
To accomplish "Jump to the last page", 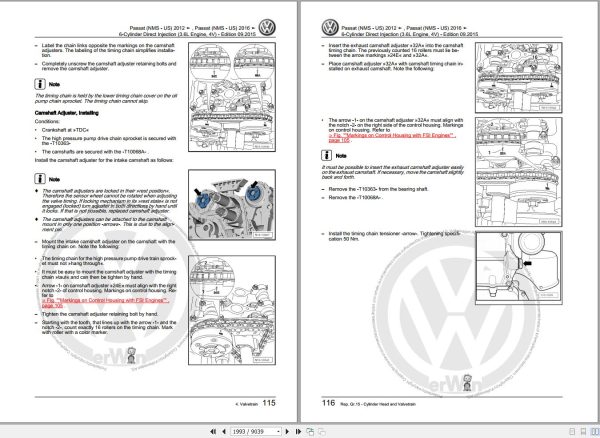I will (298, 431).
